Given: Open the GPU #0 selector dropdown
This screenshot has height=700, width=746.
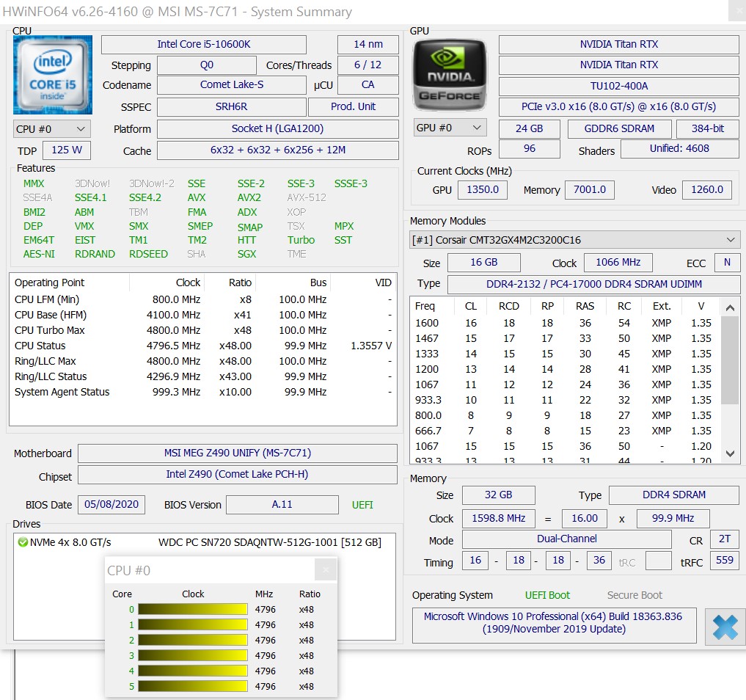Looking at the screenshot, I should pos(450,128).
